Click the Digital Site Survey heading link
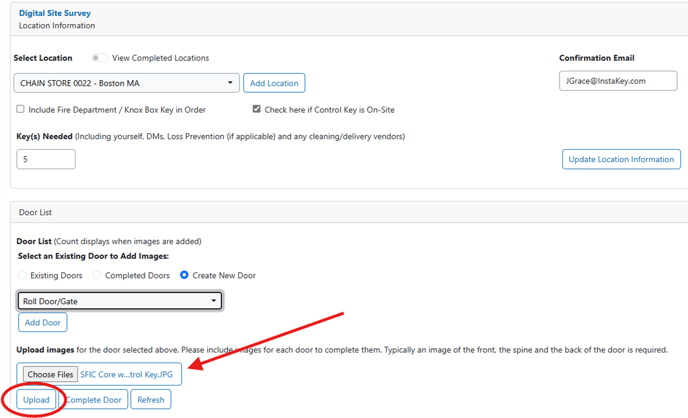Image resolution: width=688 pixels, height=418 pixels. point(57,12)
